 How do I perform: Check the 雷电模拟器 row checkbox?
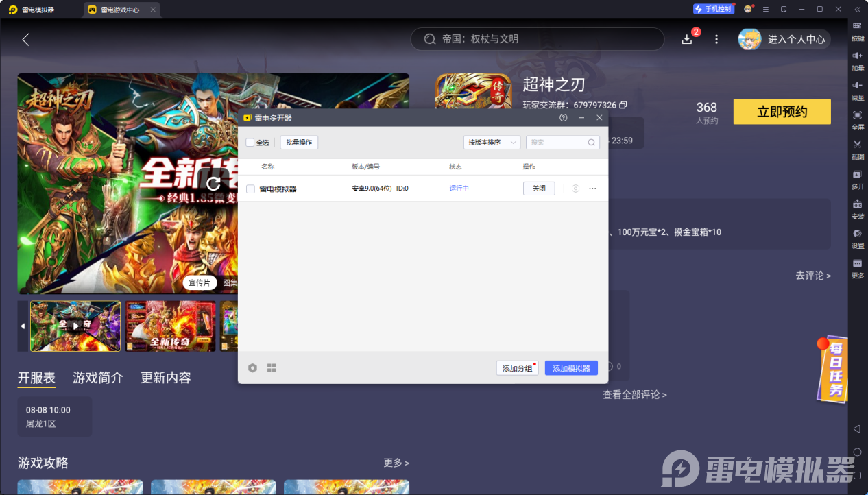coord(250,189)
